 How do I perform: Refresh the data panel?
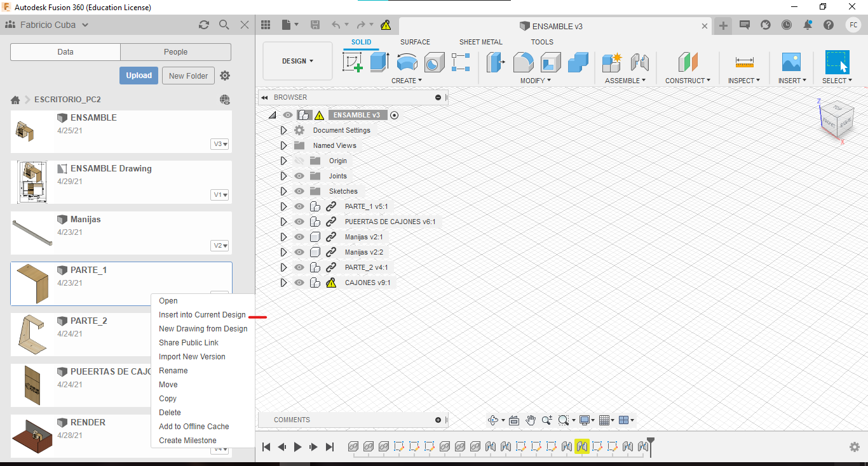[203, 25]
